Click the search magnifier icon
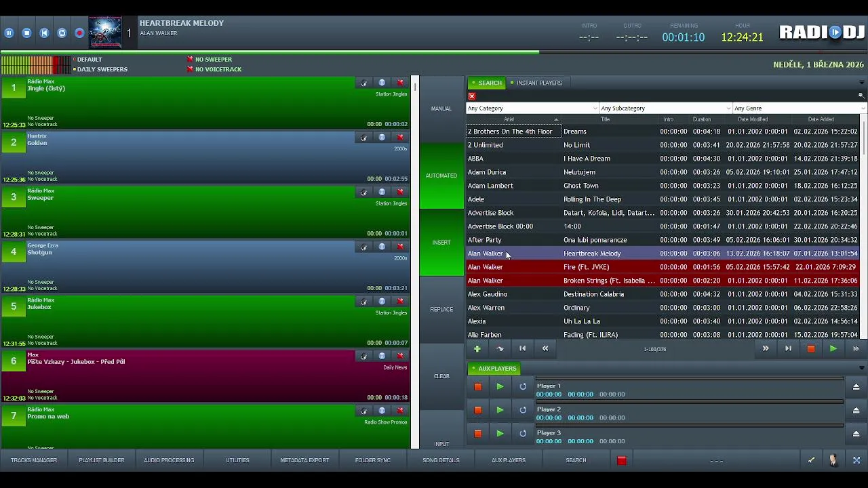The image size is (868, 488). click(861, 96)
